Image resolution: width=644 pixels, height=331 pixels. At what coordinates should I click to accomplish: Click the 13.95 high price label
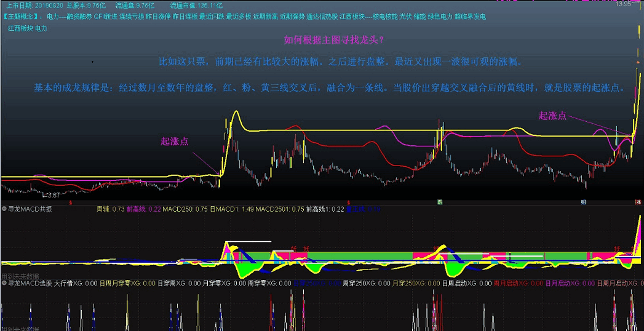(x=624, y=4)
